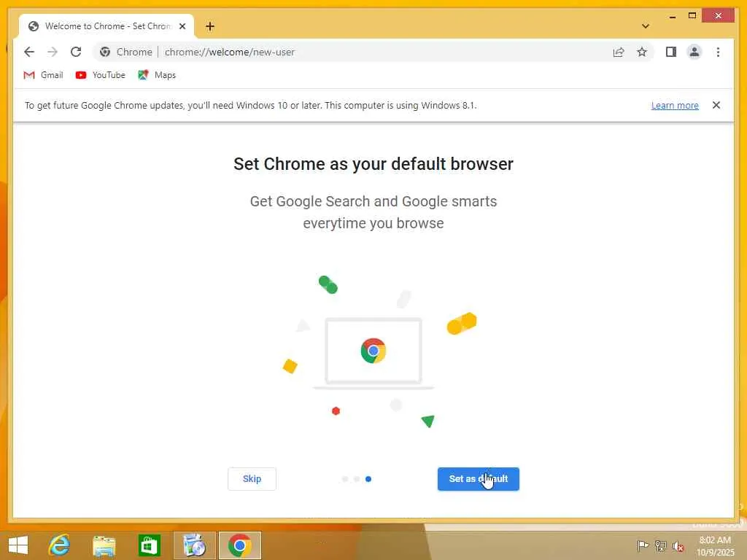
Task: Open the Gmail bookmark
Action: pyautogui.click(x=43, y=75)
